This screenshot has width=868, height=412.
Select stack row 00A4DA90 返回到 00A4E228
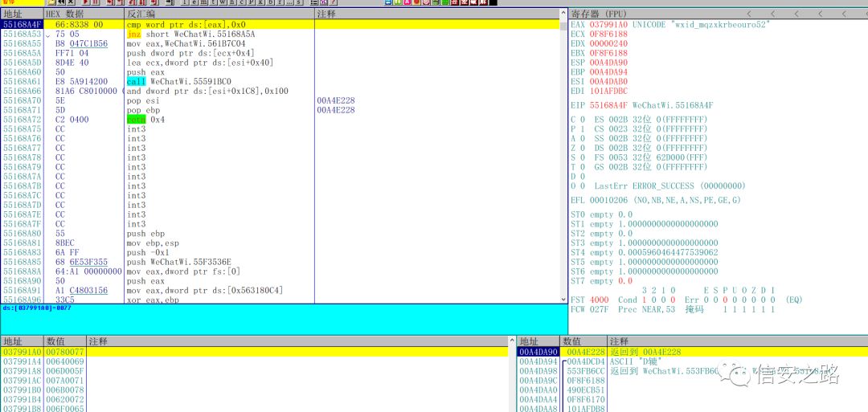[692, 352]
